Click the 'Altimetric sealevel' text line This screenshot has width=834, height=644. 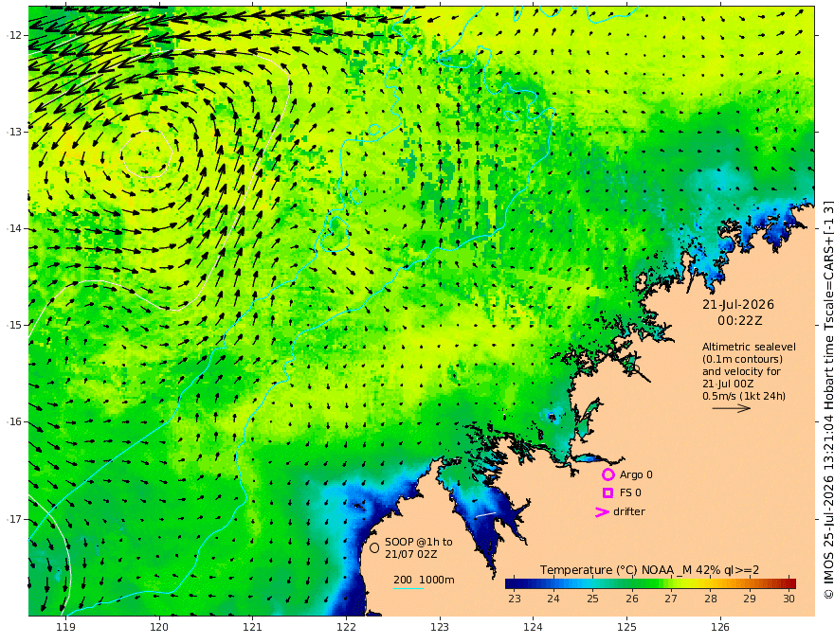(x=749, y=347)
